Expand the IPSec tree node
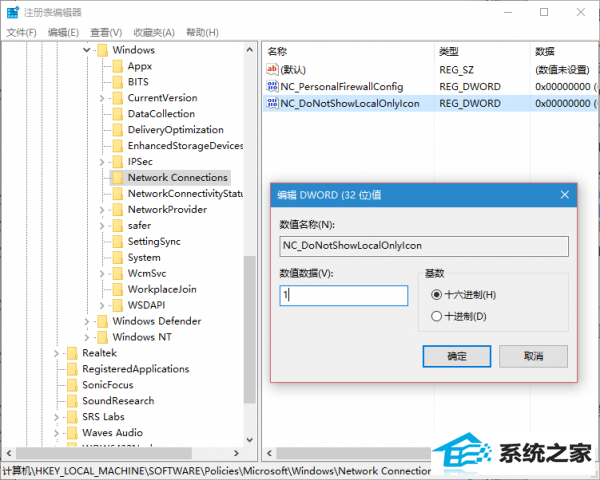 coord(102,162)
